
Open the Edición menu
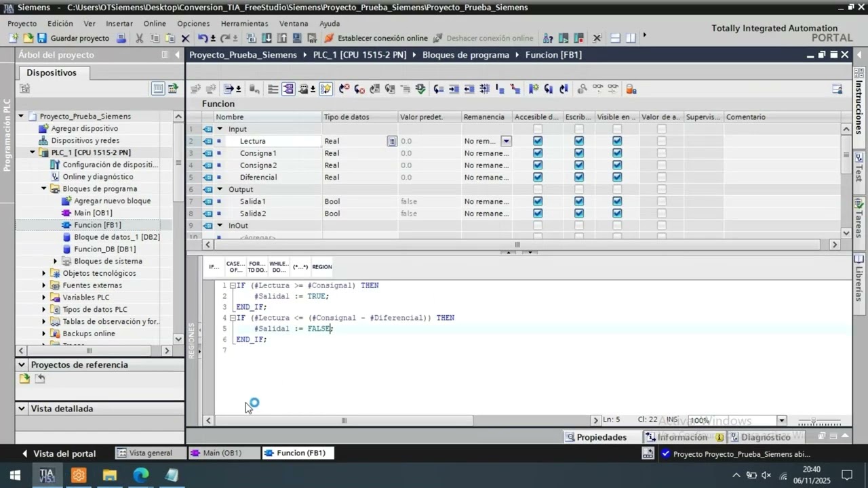60,23
